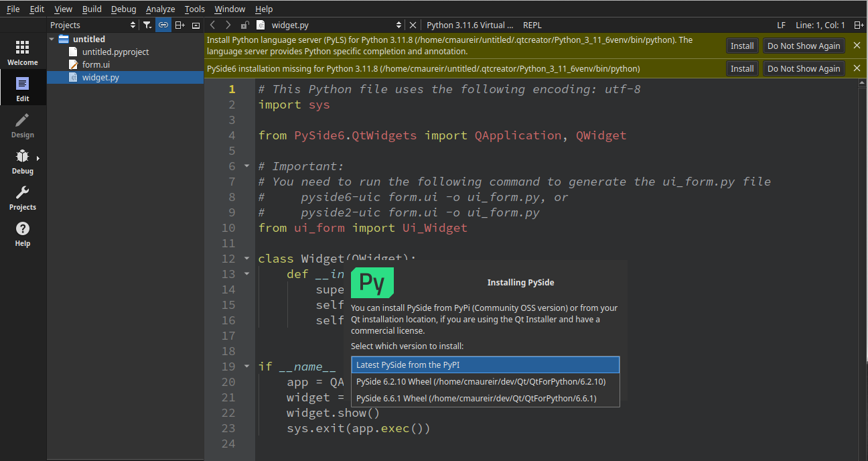The image size is (868, 461).
Task: Toggle the read-only lock for widget.py
Action: pos(245,25)
